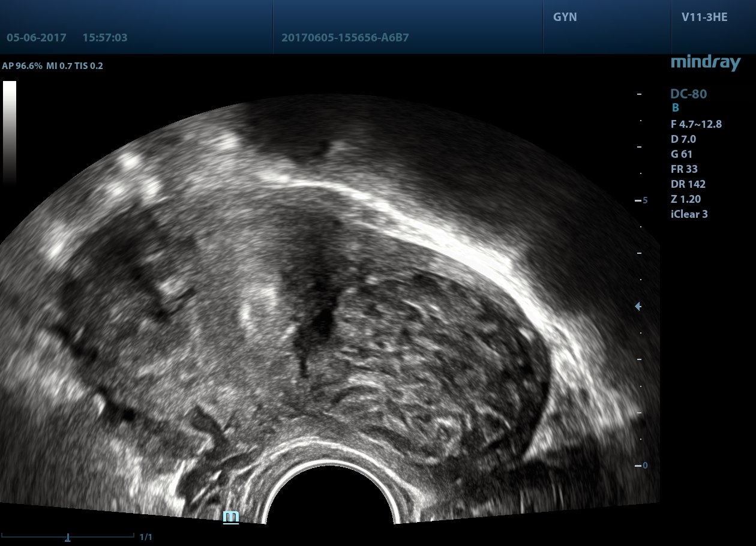The image size is (756, 546).
Task: Click the GYN exam type label
Action: (x=565, y=17)
